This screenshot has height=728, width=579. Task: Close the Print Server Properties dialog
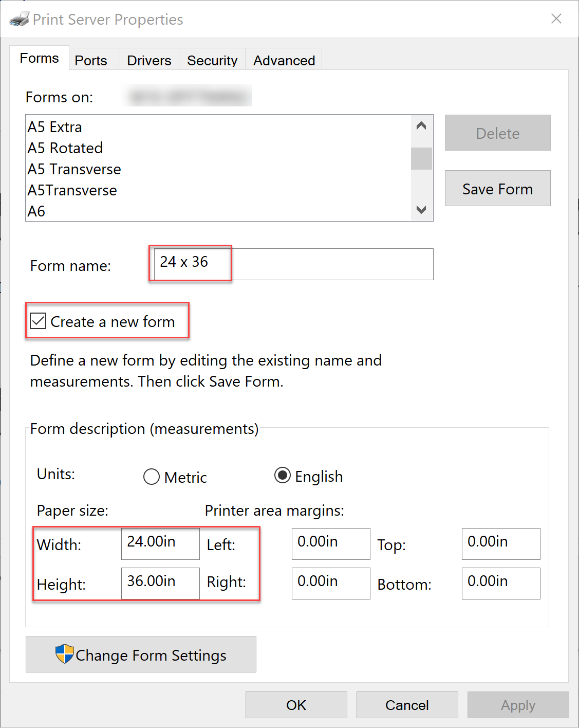[x=556, y=19]
